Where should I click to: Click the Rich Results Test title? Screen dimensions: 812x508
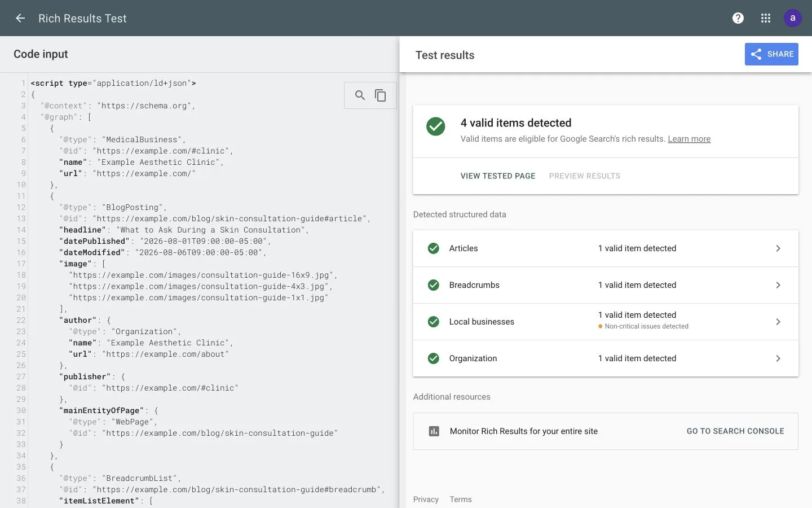click(x=82, y=19)
